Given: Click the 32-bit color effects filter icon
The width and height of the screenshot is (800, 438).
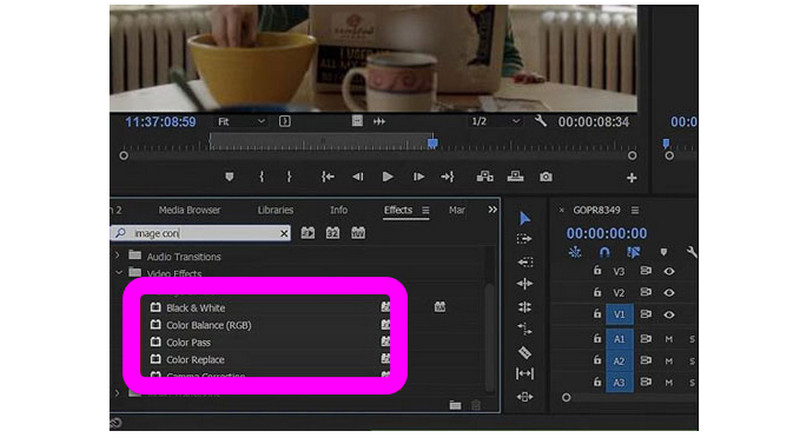Looking at the screenshot, I should click(x=333, y=233).
